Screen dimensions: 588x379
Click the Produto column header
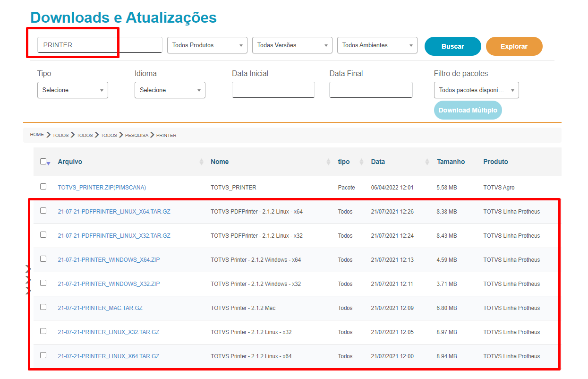495,162
